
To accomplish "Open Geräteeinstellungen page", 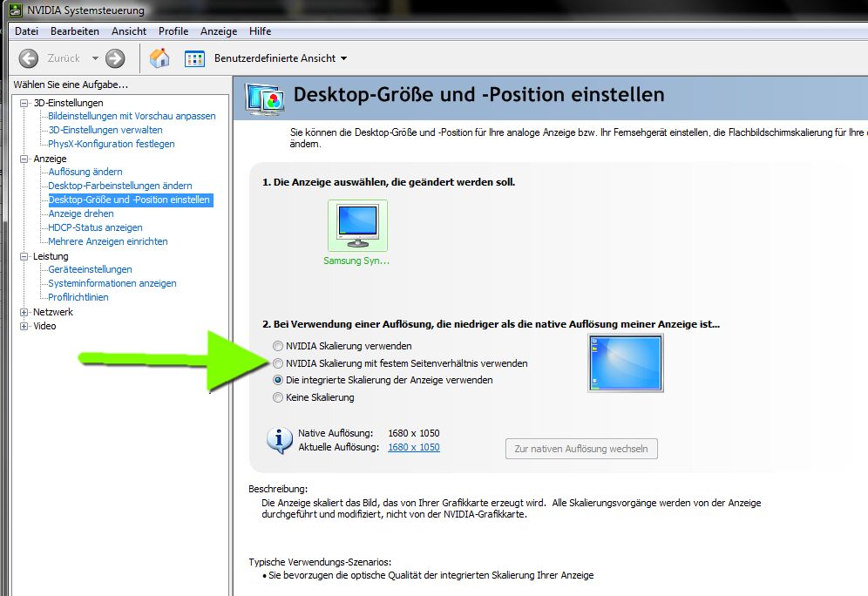I will click(91, 269).
